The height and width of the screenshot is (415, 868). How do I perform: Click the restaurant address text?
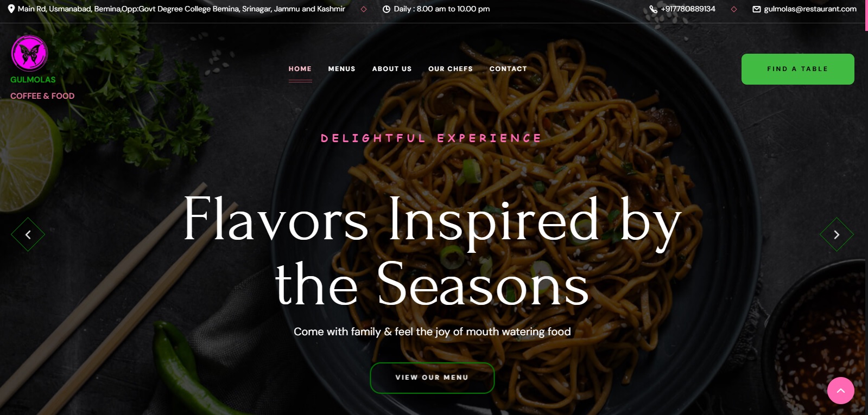181,9
